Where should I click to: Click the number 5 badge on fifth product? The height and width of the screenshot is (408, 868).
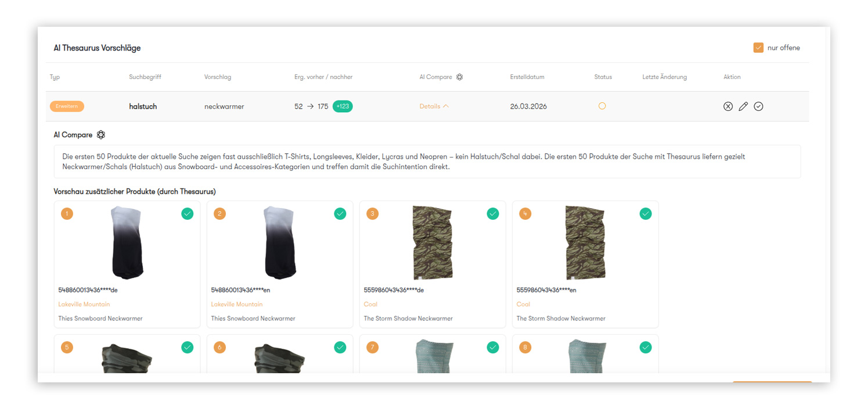click(67, 347)
